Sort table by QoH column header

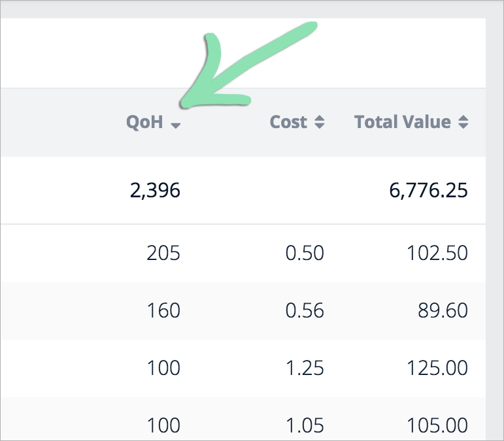point(144,122)
